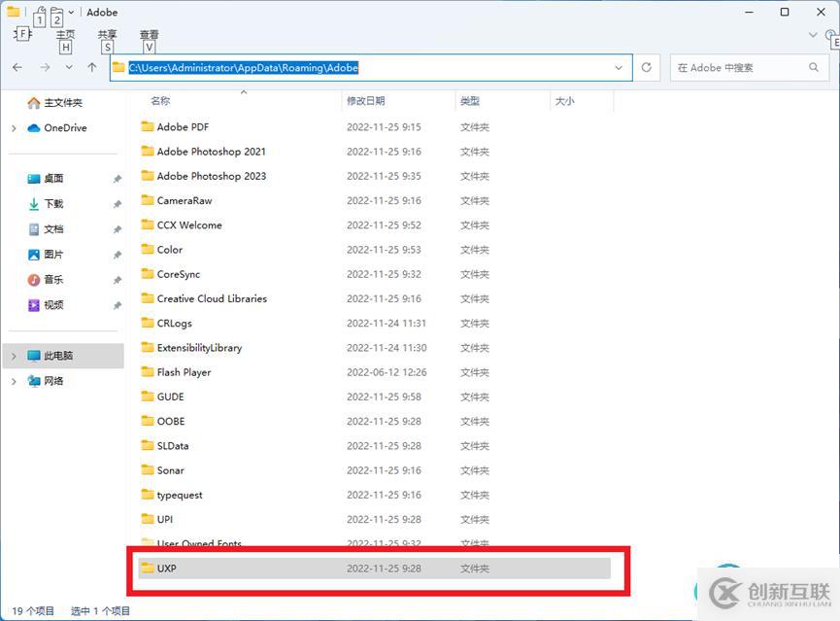The width and height of the screenshot is (840, 621).
Task: Select the CCX Welcome folder
Action: tap(189, 225)
